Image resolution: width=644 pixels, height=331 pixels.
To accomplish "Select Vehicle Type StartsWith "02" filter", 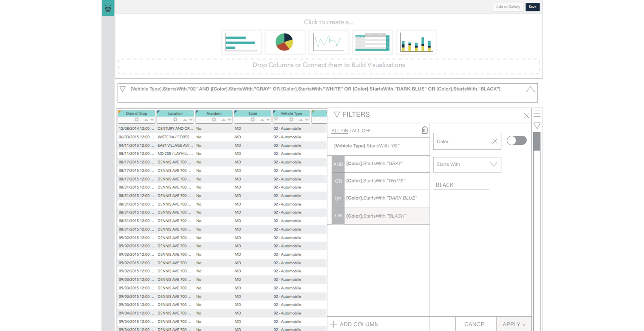I will tap(378, 146).
